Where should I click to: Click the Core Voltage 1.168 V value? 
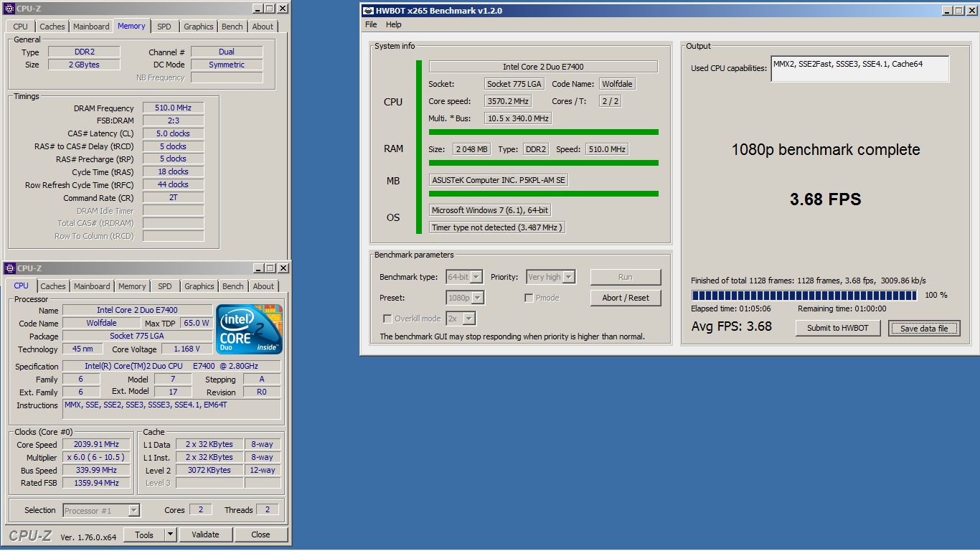pos(186,349)
